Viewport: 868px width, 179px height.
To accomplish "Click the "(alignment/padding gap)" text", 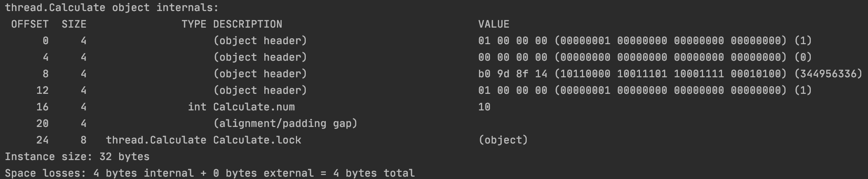I will [x=285, y=123].
